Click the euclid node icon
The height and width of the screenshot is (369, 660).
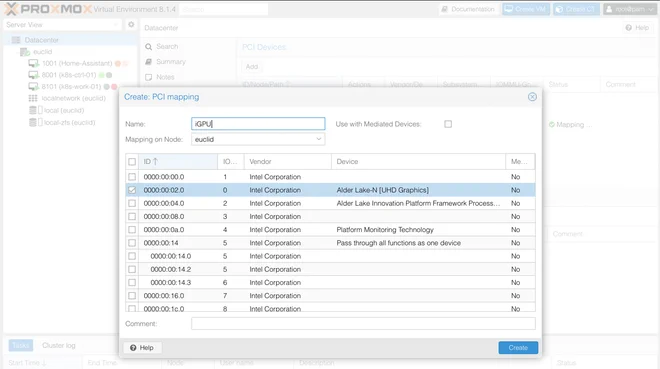click(x=25, y=52)
